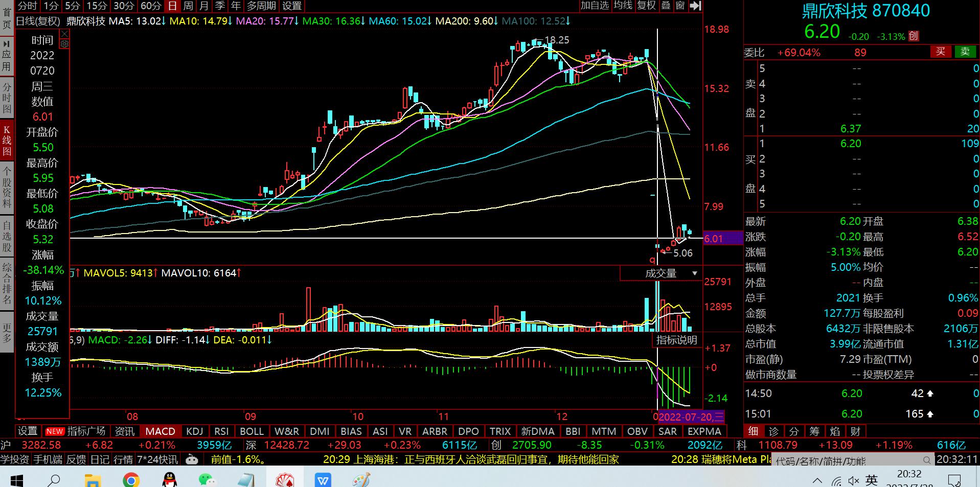This screenshot has height=487, width=980.
Task: Select the MACD indicator tab
Action: point(160,431)
